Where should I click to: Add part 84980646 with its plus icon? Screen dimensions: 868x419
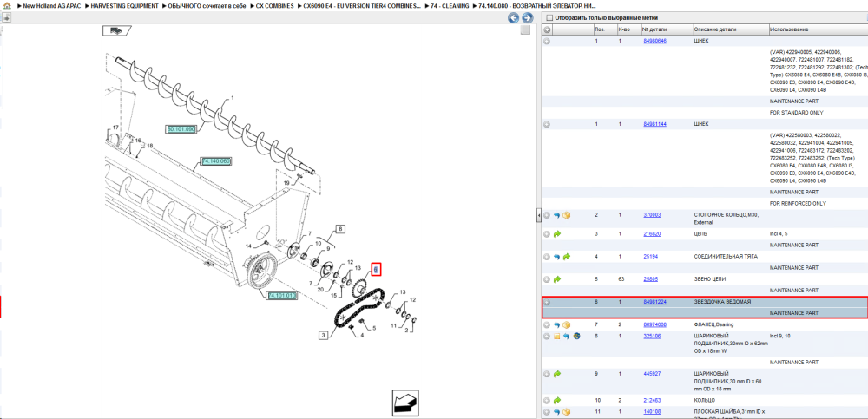click(x=547, y=41)
